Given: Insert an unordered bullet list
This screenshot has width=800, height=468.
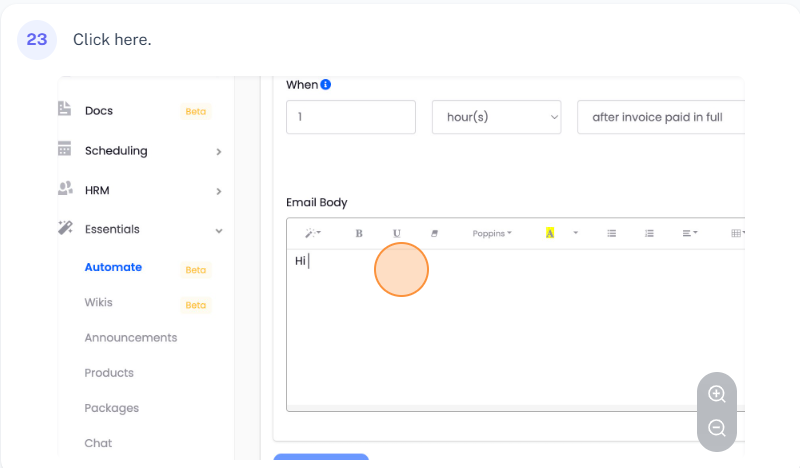Looking at the screenshot, I should pyautogui.click(x=611, y=233).
